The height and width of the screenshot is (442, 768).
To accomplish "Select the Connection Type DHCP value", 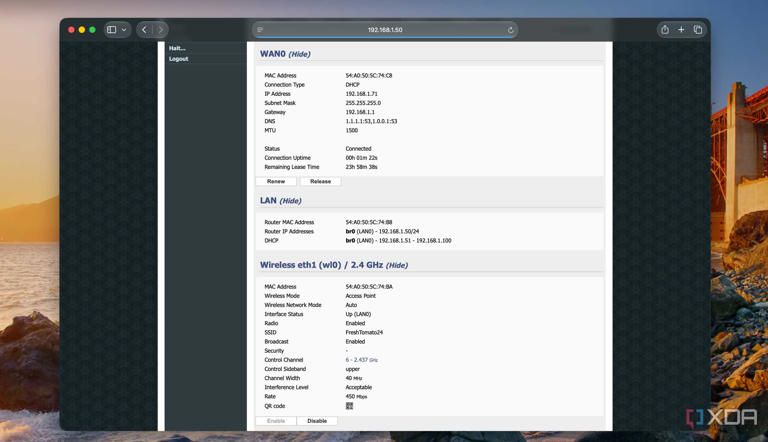I will [352, 84].
